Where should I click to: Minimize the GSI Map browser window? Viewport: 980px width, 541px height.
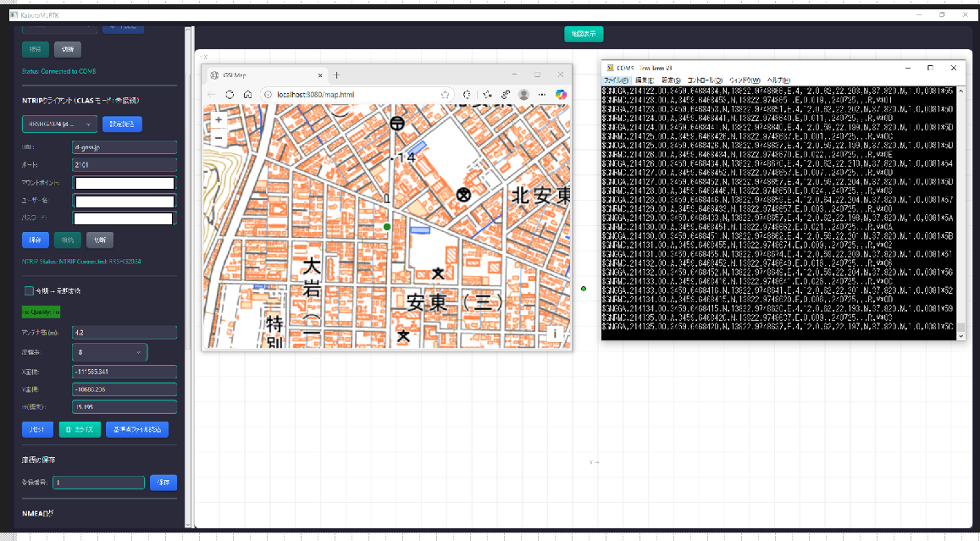[x=514, y=75]
